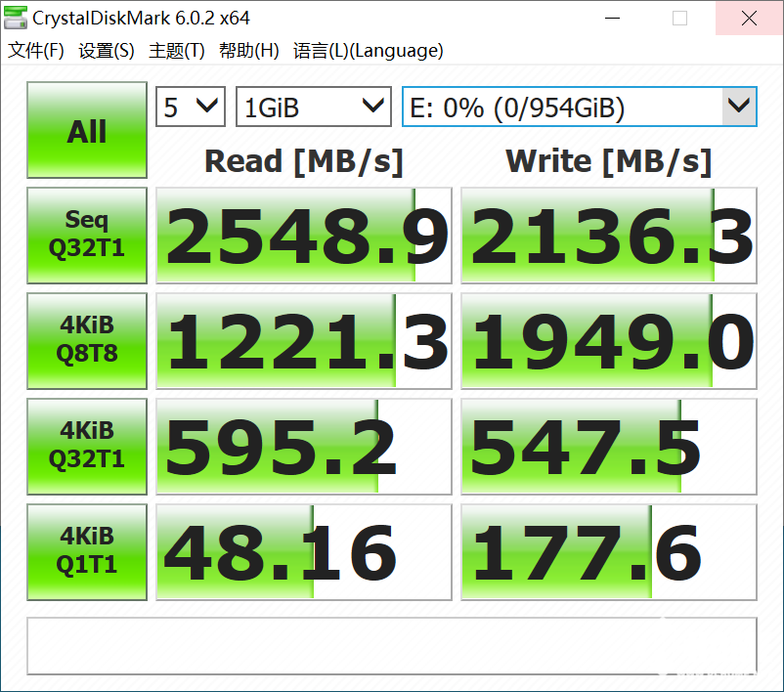Open the 语言(L)(Language) menu
784x692 pixels.
click(368, 51)
